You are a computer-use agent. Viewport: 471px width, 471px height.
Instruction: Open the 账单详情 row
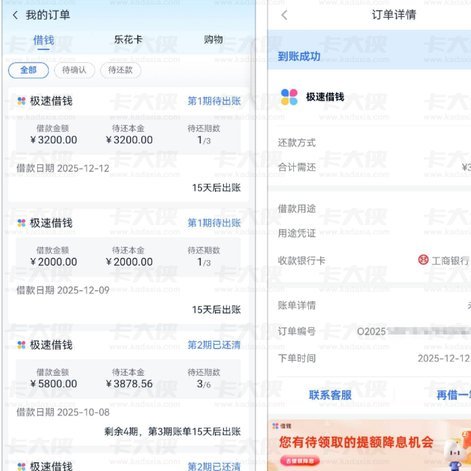369,305
